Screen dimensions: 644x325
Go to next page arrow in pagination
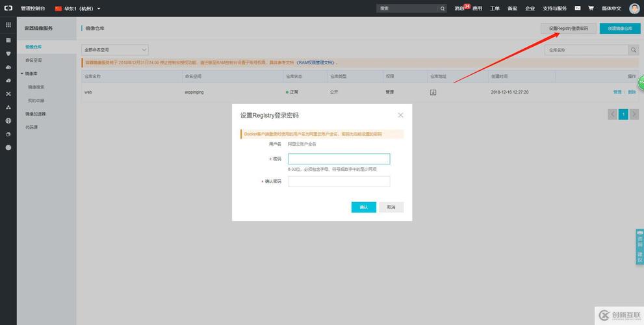[634, 114]
